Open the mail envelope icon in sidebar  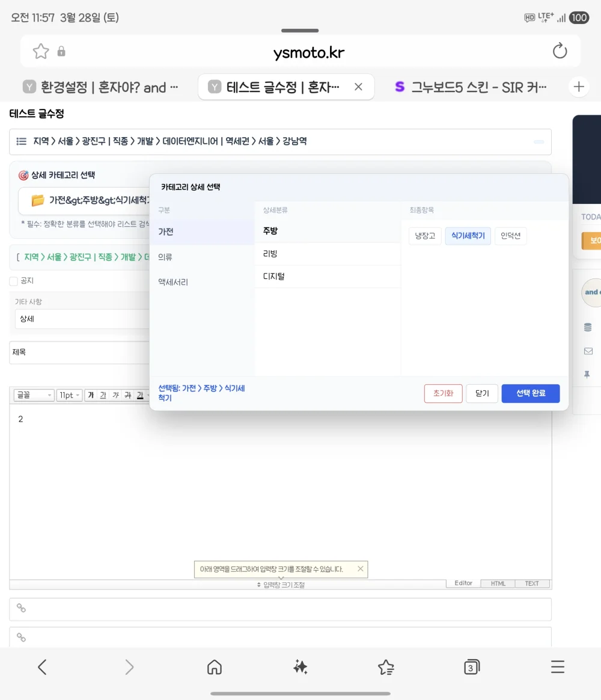point(588,351)
